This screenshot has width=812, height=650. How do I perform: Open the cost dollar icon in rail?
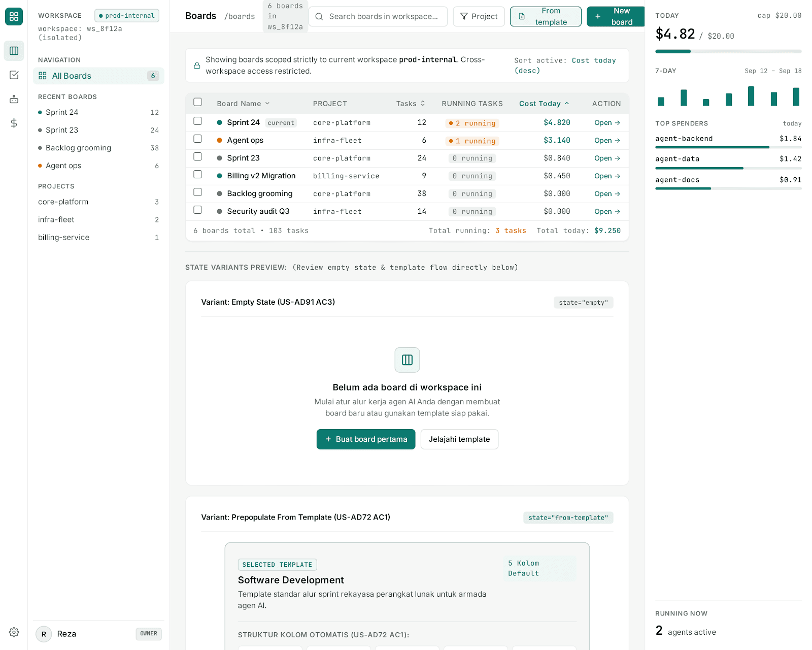click(x=14, y=123)
